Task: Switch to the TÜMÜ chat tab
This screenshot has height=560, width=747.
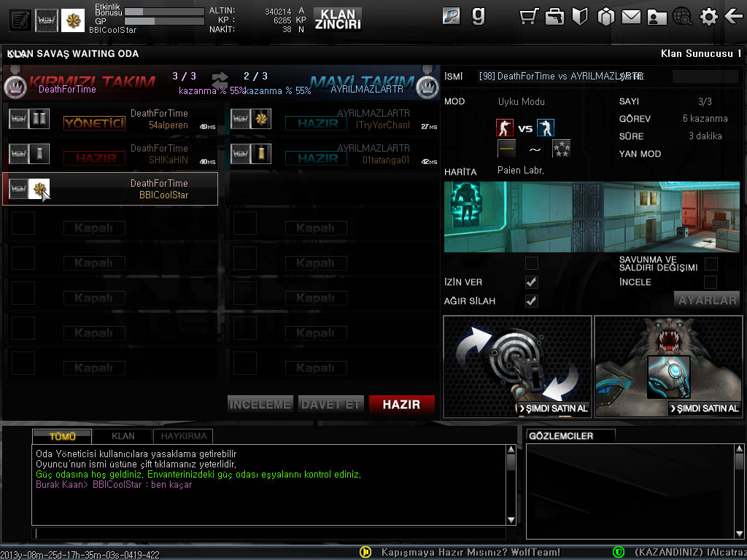Action: [62, 437]
